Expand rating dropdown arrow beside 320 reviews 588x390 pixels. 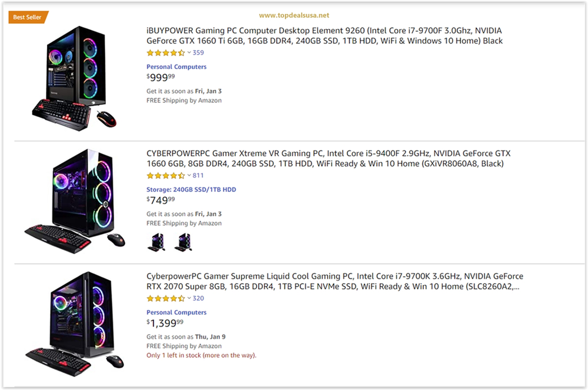189,298
